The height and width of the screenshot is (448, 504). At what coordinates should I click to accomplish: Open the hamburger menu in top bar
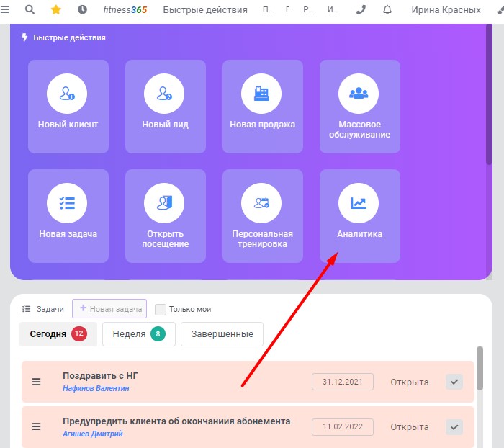pos(4,9)
